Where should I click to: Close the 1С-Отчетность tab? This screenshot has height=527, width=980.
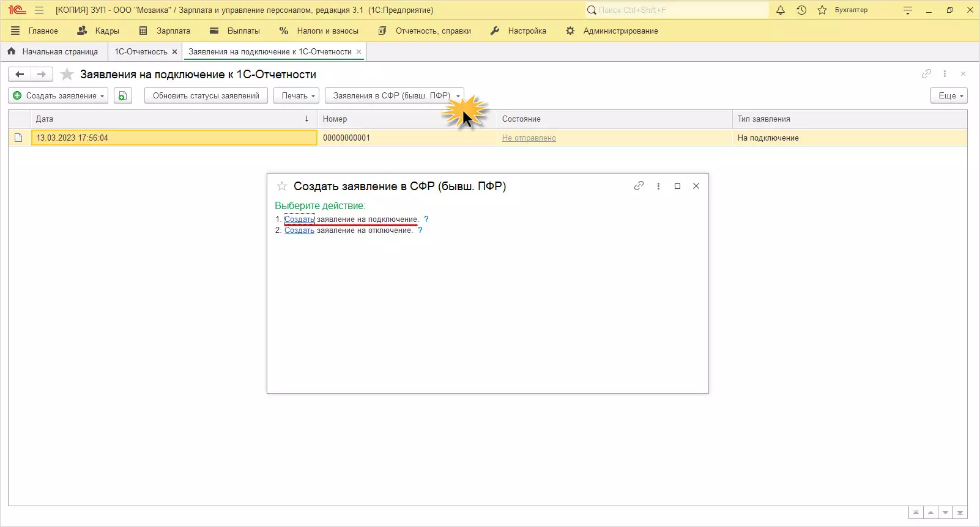click(x=174, y=52)
